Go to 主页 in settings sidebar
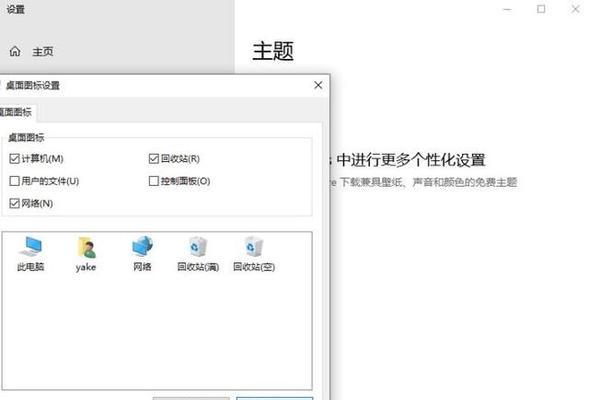This screenshot has width=589, height=400. click(x=42, y=51)
